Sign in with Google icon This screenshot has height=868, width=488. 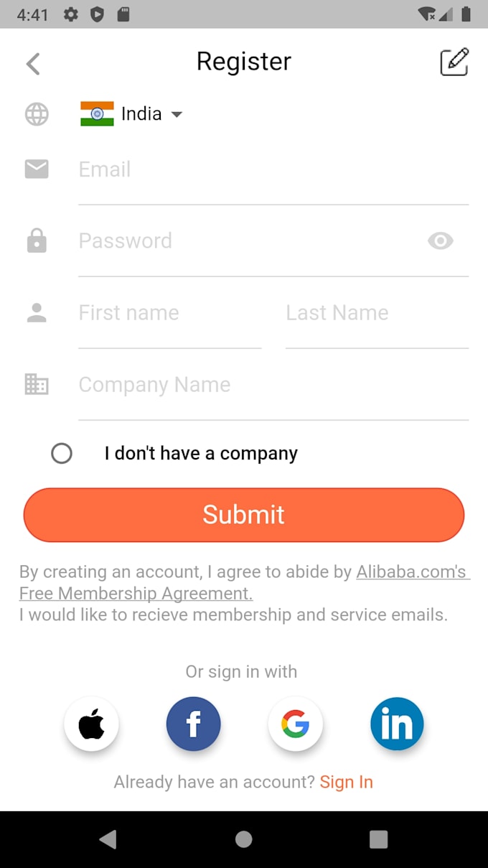coord(295,724)
